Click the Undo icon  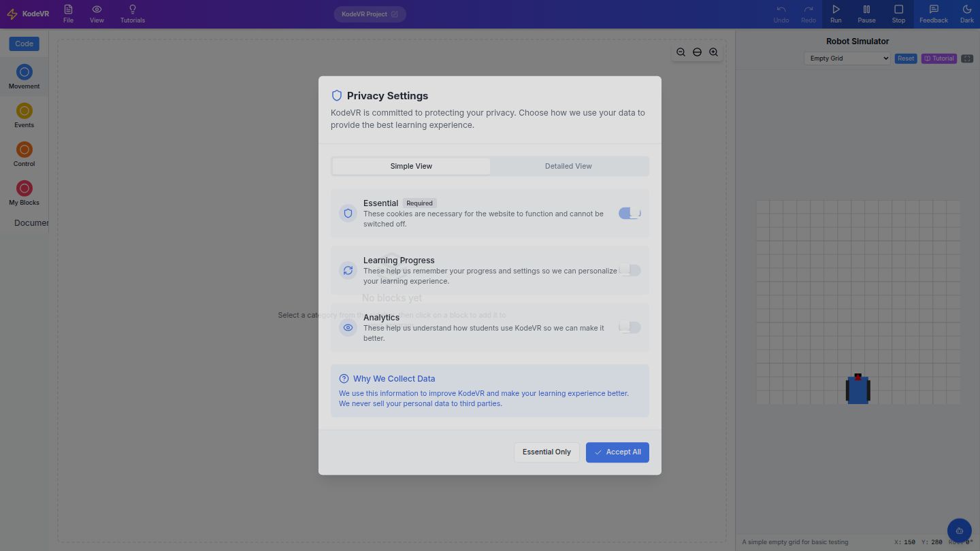click(781, 10)
